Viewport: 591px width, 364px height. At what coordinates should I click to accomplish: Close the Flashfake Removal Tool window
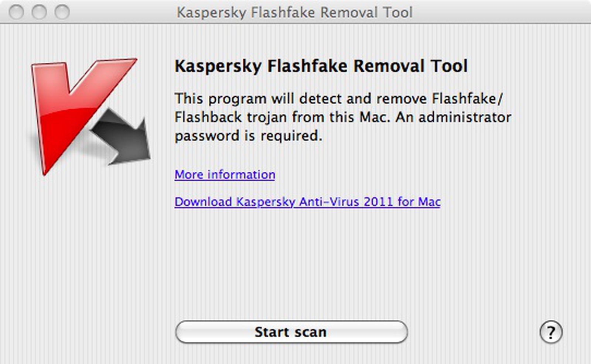point(16,12)
